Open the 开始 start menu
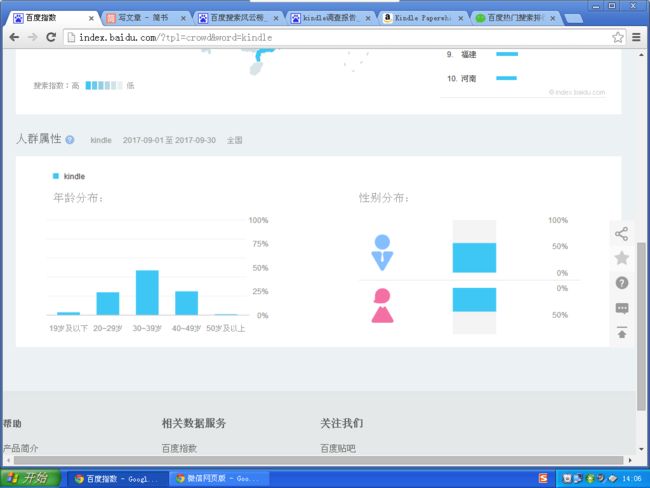The height and width of the screenshot is (488, 650). [30, 478]
